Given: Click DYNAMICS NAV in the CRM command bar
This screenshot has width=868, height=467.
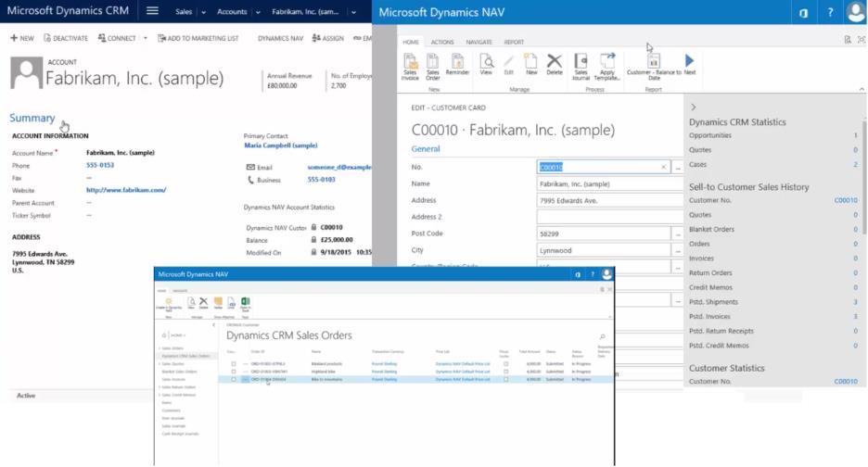Looking at the screenshot, I should tap(280, 38).
